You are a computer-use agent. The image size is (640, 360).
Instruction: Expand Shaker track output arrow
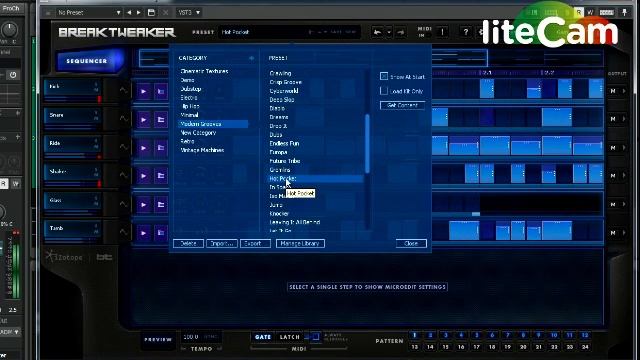(624, 176)
